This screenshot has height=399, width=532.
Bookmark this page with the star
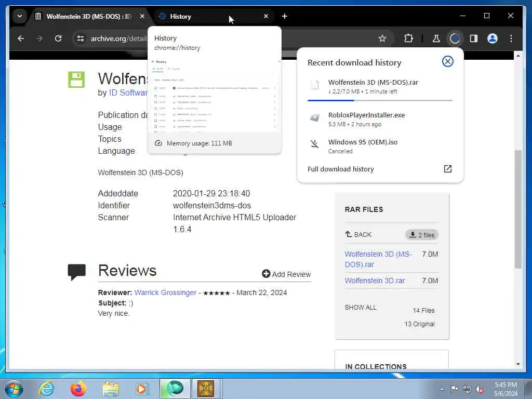382,38
